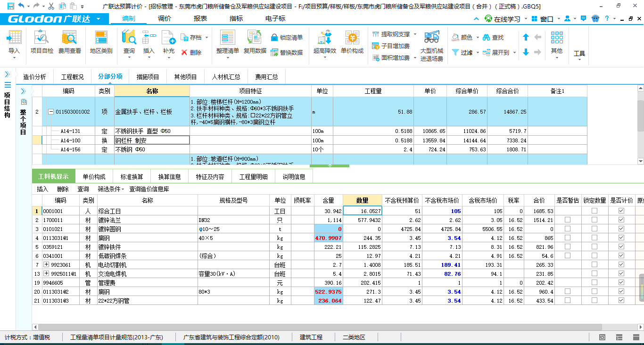Collapse the 011503001002 item tree node
Viewport: 644px width, 345px height.
tap(51, 112)
